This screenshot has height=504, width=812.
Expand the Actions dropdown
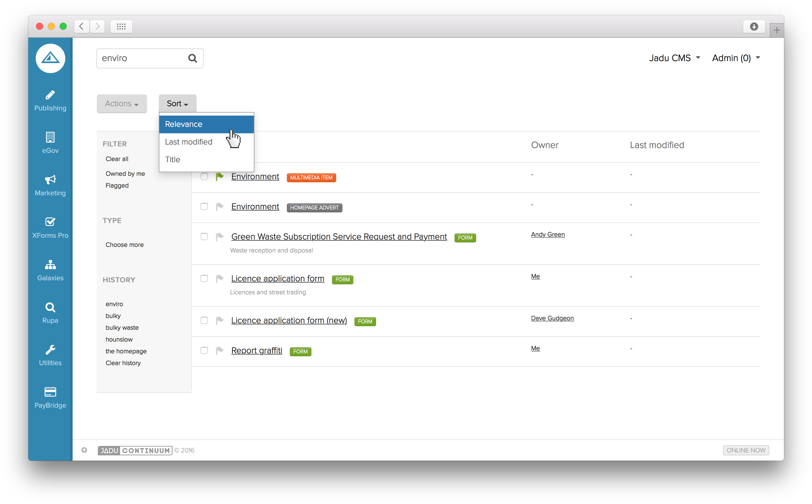pos(122,104)
